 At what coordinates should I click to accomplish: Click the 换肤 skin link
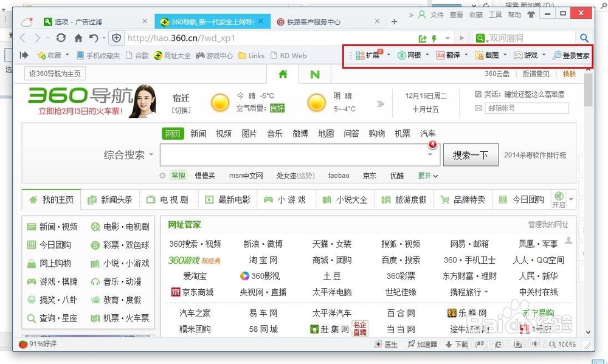click(569, 74)
